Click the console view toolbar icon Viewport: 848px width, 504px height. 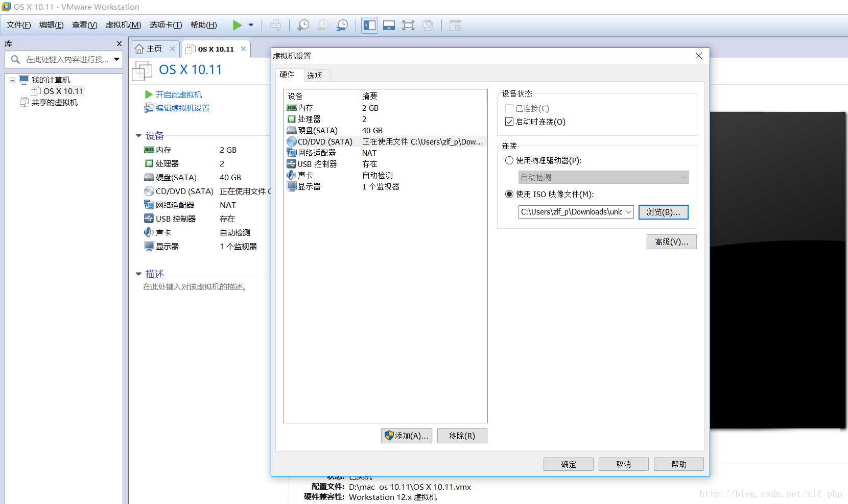[455, 25]
